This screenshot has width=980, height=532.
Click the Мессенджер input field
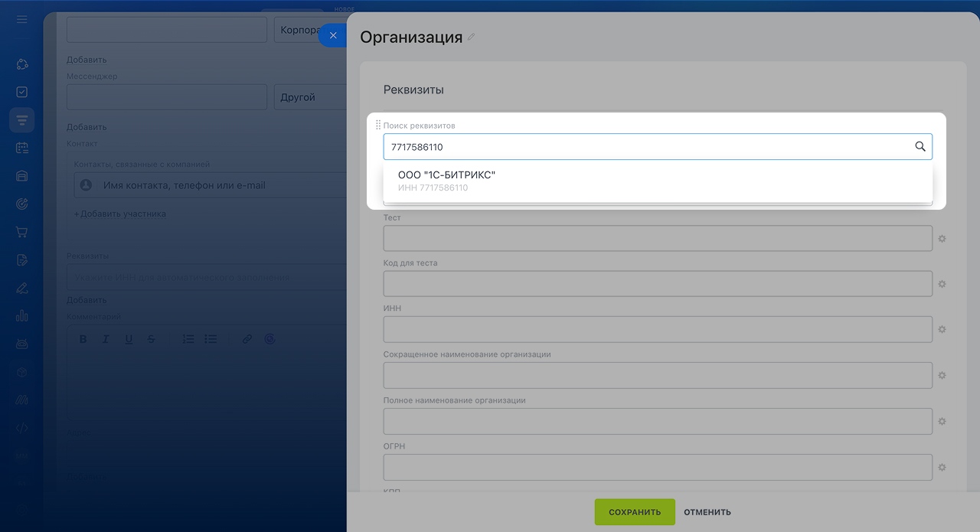tap(167, 97)
